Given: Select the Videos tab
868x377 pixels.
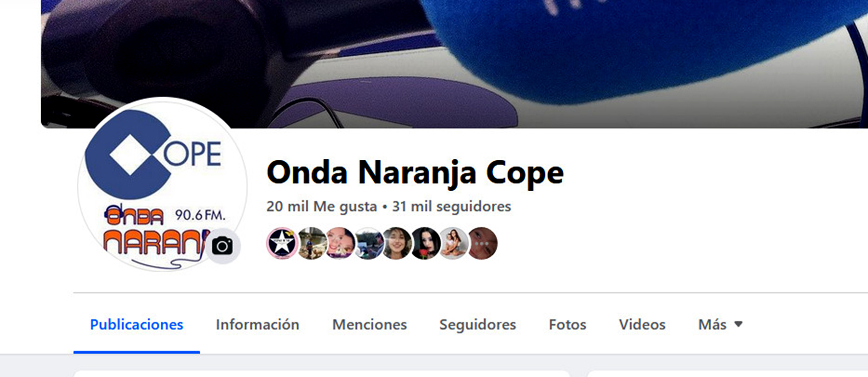Looking at the screenshot, I should pyautogui.click(x=642, y=325).
